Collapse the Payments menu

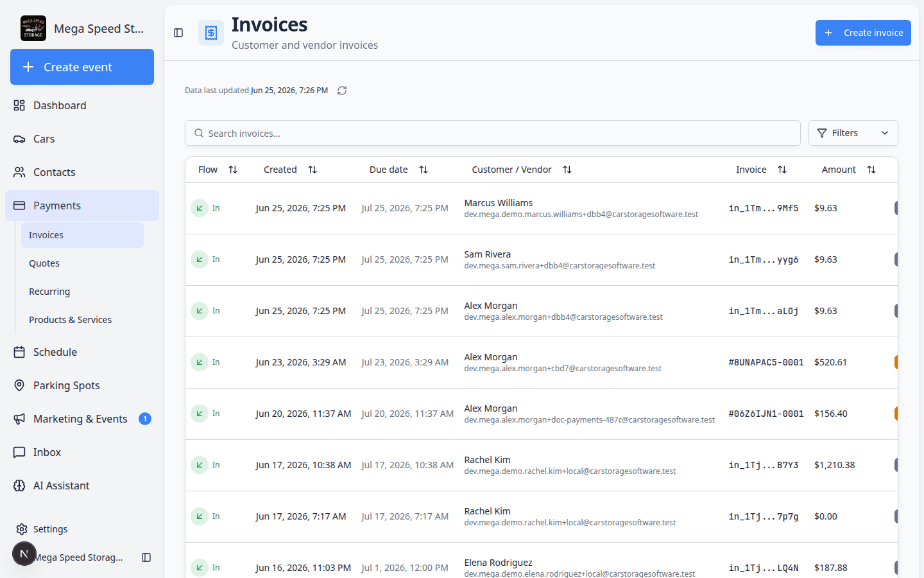82,206
